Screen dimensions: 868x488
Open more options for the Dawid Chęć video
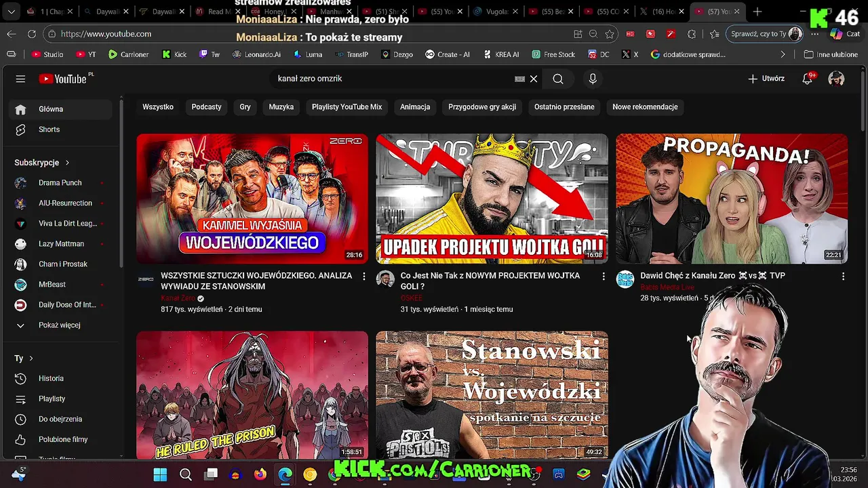[x=843, y=277]
